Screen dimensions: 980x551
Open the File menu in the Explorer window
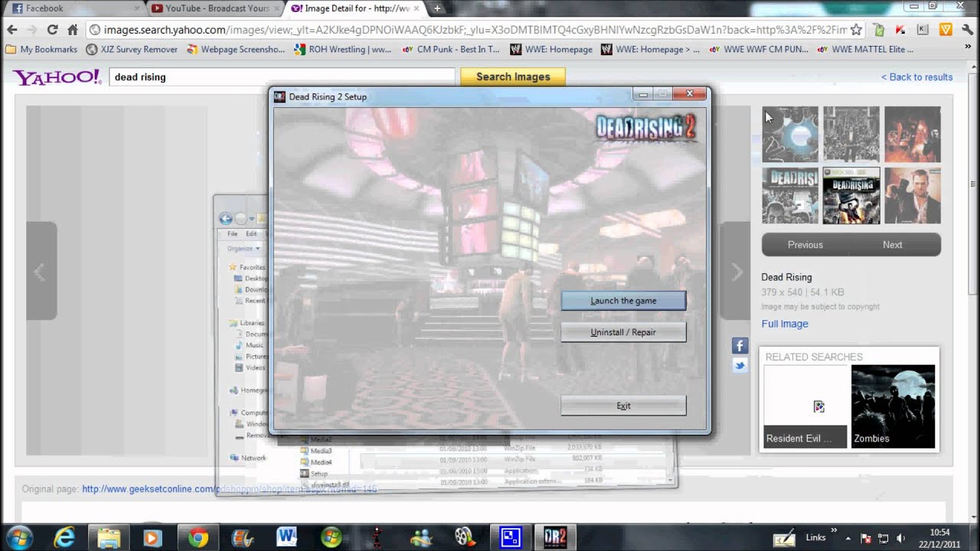pos(232,234)
